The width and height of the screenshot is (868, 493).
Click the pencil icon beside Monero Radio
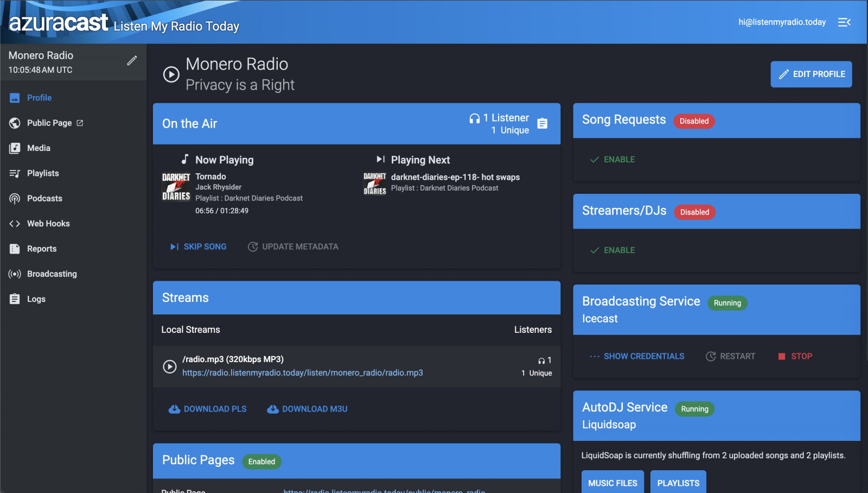tap(132, 61)
